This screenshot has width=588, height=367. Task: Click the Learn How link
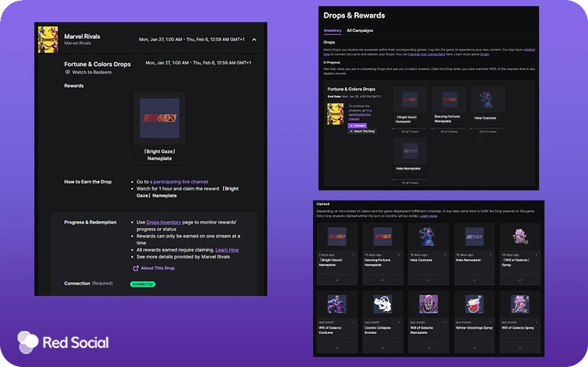point(227,250)
